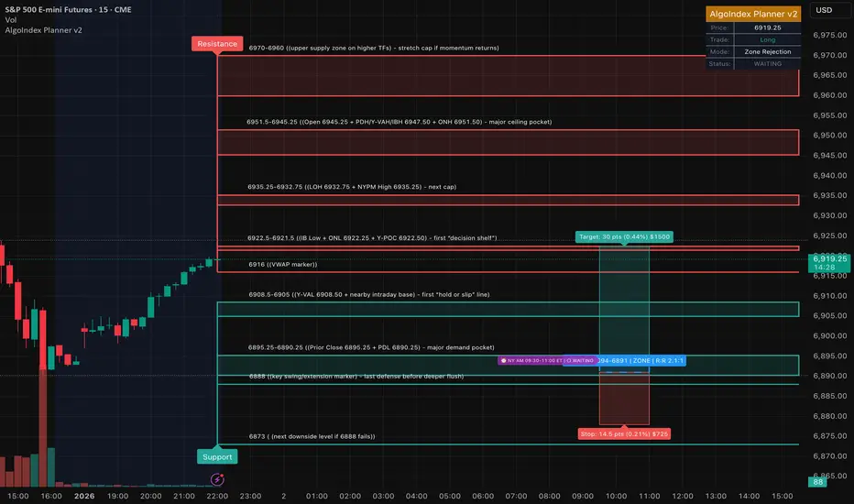Click the 6895.25-6890.25 major demand pocket text
854x504 pixels.
pyautogui.click(x=371, y=347)
